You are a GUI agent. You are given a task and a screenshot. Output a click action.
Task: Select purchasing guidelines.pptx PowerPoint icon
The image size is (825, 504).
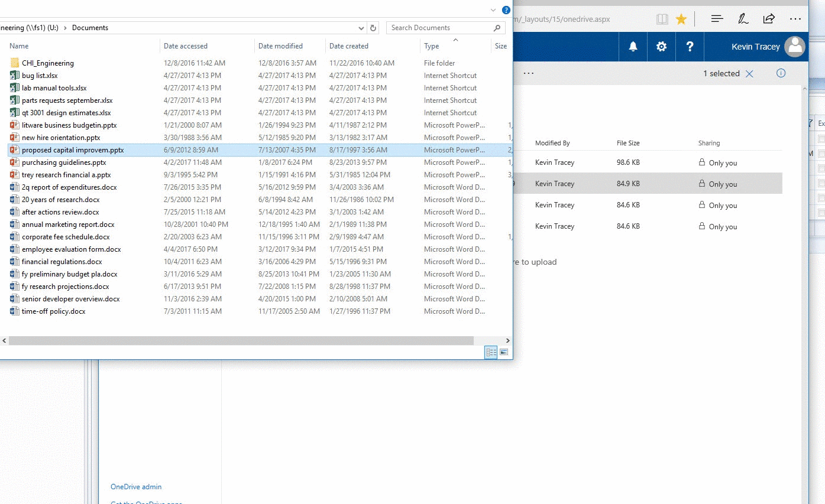point(15,162)
